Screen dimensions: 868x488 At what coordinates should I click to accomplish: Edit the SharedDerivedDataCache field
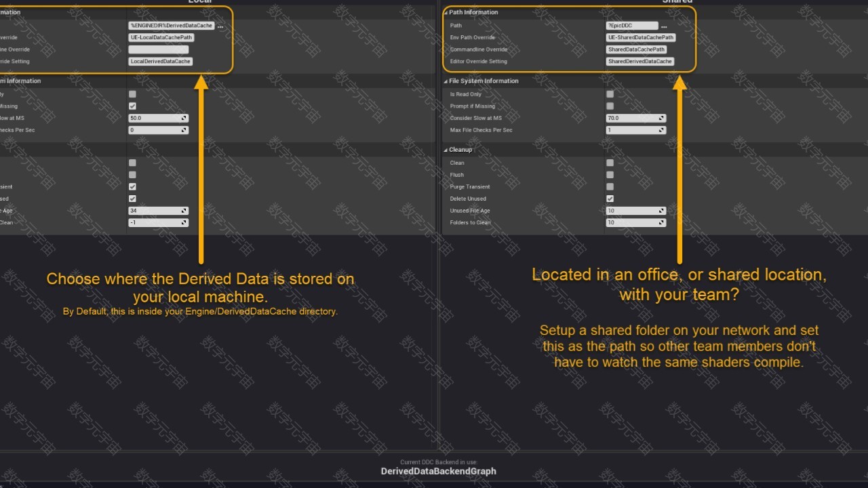tap(640, 61)
